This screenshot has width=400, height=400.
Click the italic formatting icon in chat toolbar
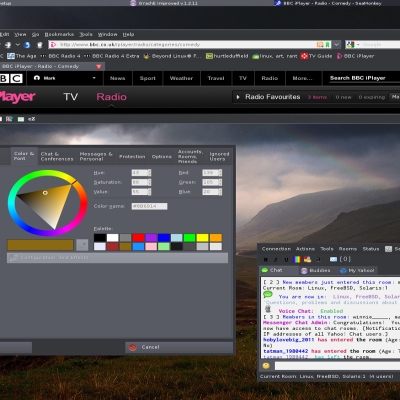coord(276,259)
